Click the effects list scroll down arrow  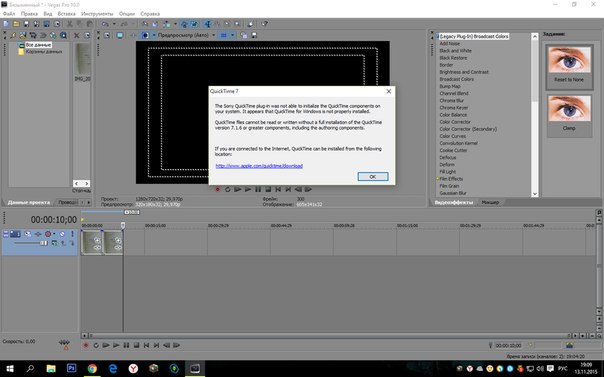coord(534,194)
